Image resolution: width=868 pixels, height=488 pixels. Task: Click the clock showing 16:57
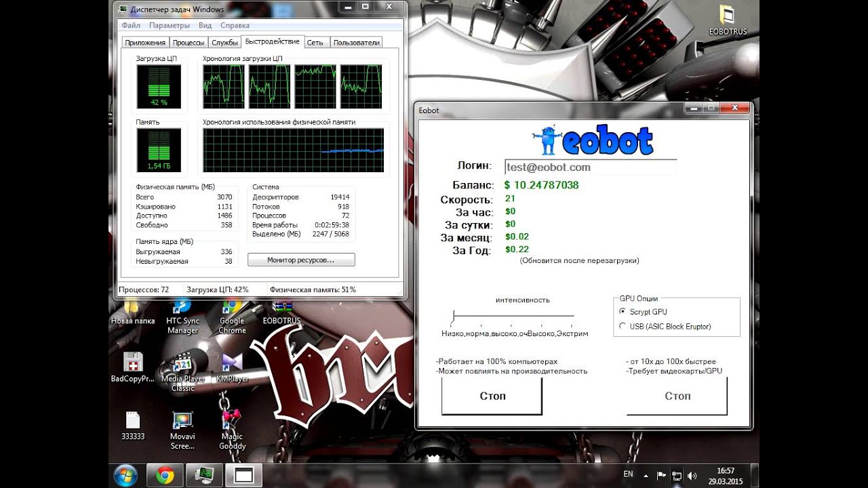click(726, 470)
